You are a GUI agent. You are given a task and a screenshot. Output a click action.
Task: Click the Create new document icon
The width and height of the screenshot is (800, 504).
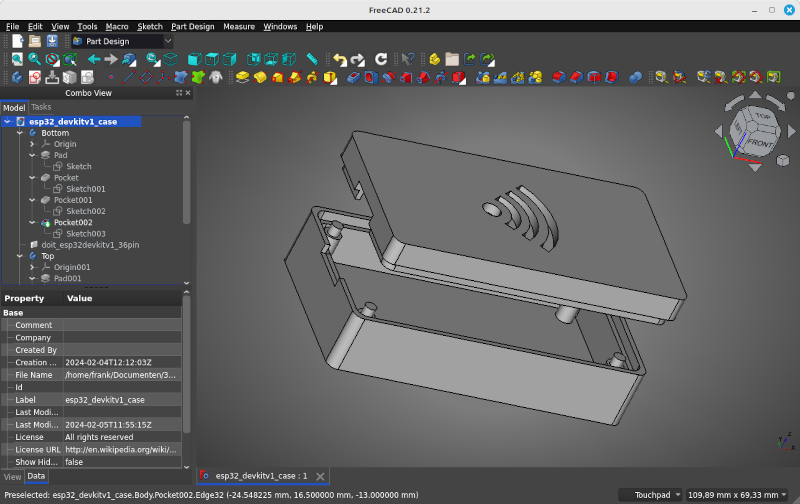(x=17, y=41)
